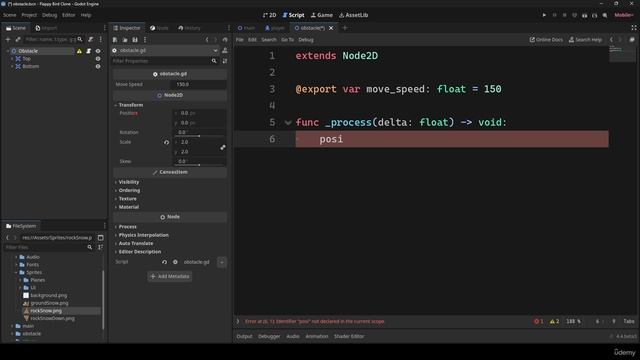640x360 pixels.
Task: Sort files button in FileSystem dock
Action: pos(100,247)
